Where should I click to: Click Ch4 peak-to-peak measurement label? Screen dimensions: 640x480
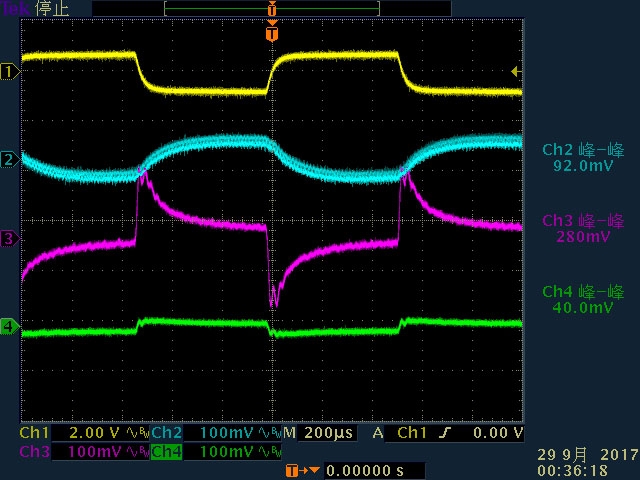click(x=583, y=291)
